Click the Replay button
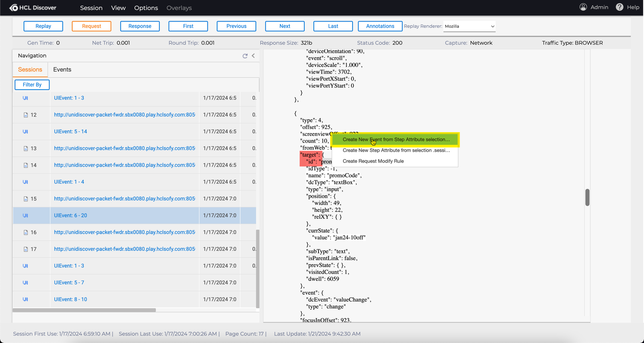The width and height of the screenshot is (644, 343). [43, 26]
